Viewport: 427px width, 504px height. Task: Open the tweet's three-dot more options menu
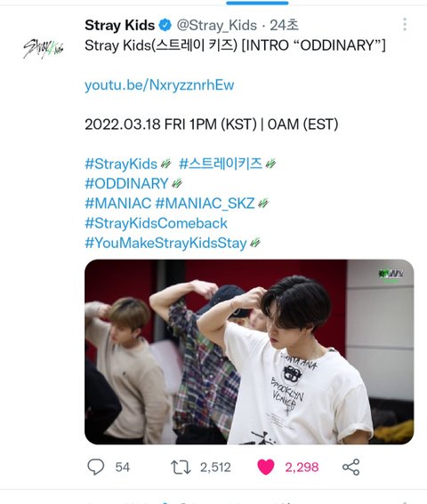point(405,24)
